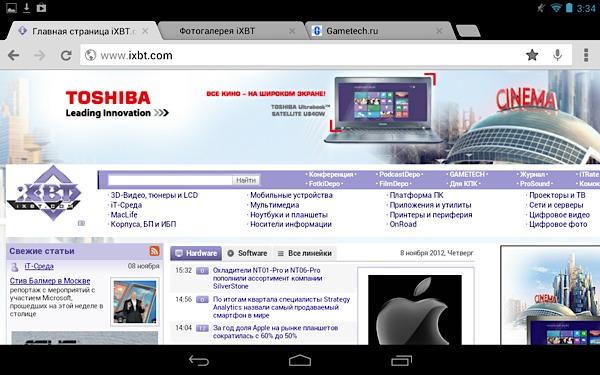Open the download notification in status bar
This screenshot has width=600, height=375.
click(26, 8)
